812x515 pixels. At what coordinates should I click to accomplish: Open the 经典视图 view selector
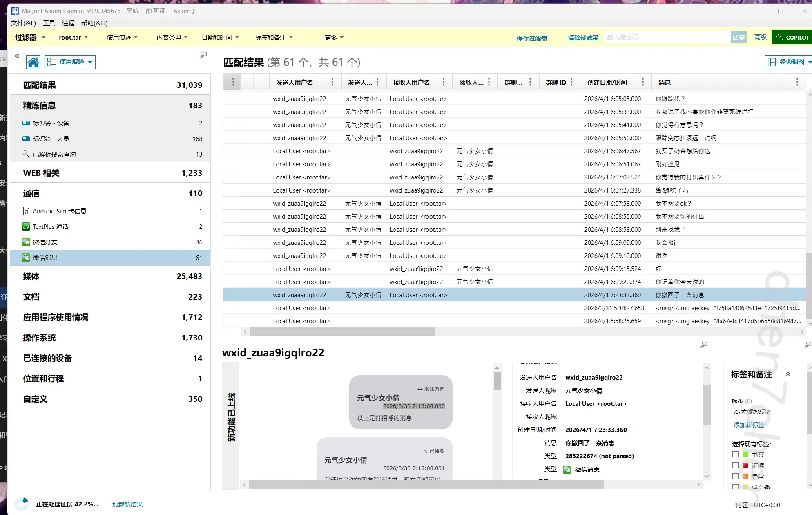tap(789, 62)
